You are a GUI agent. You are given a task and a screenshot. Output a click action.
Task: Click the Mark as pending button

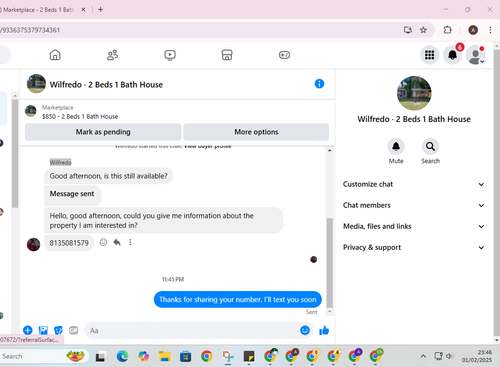103,132
